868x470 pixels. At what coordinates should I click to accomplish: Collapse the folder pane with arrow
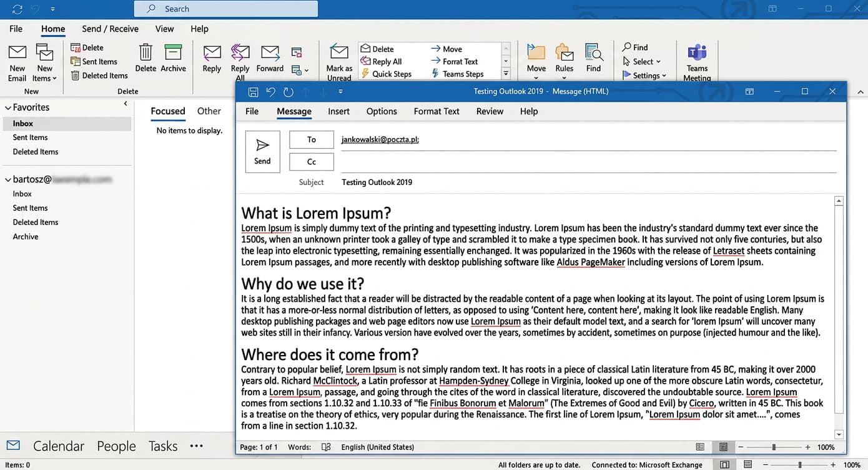[x=126, y=104]
